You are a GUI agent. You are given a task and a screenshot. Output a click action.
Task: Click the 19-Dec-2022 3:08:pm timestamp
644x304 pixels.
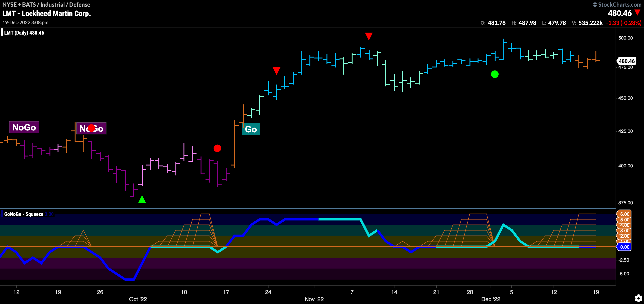[x=26, y=22]
